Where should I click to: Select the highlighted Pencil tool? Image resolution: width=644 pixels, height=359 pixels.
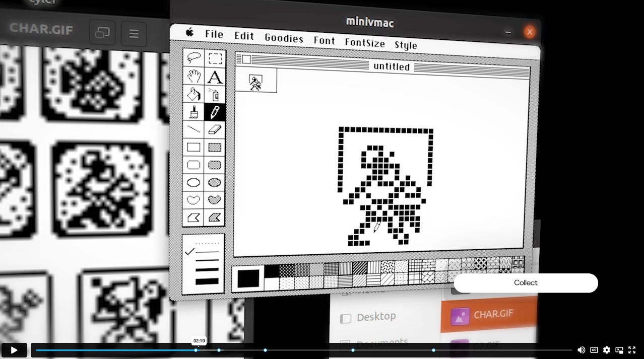(215, 112)
